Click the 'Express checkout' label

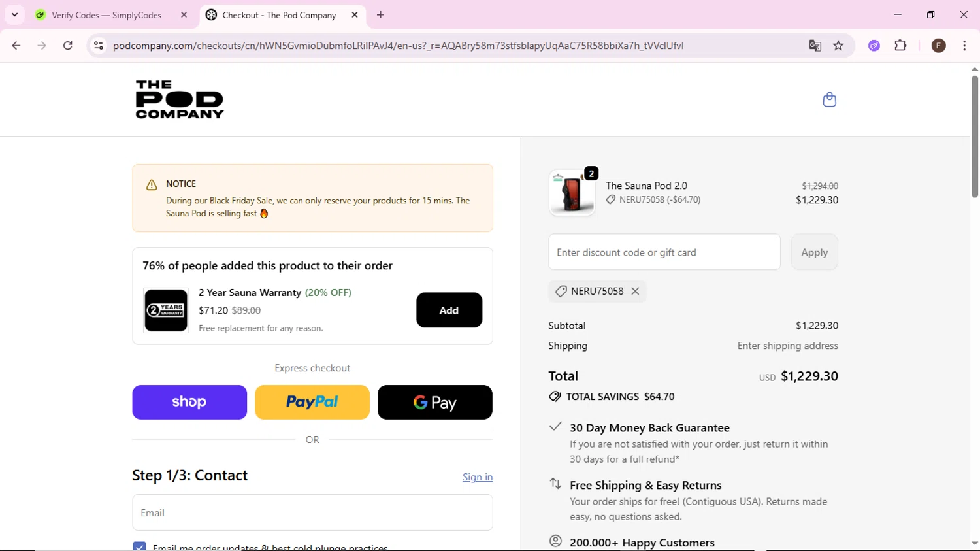click(312, 368)
